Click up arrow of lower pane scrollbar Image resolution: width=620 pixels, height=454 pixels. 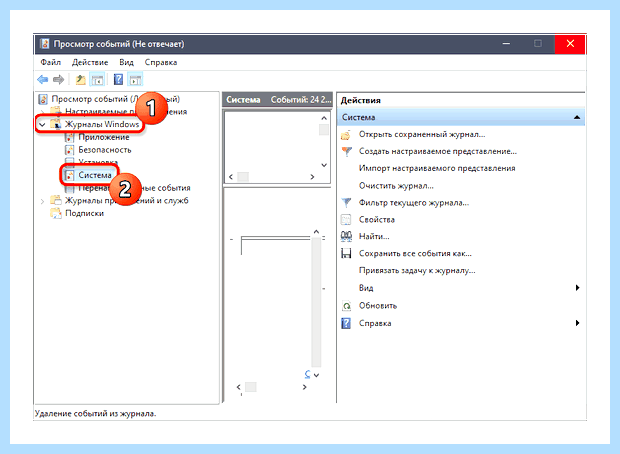316,232
